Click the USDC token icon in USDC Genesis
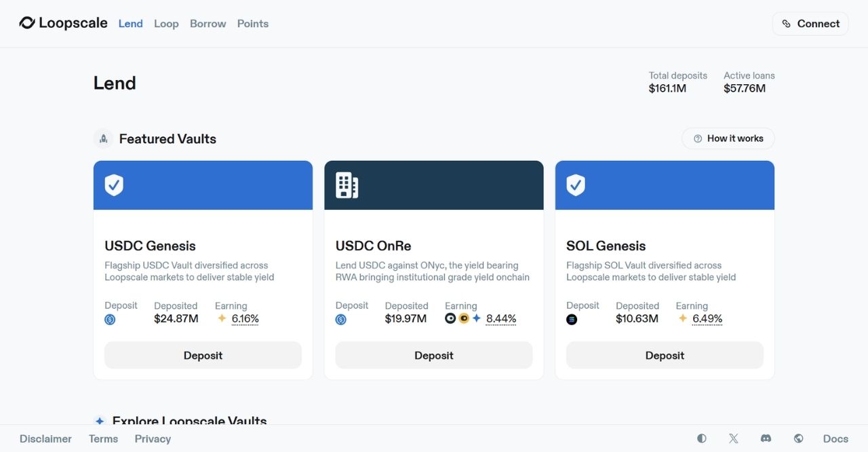Image resolution: width=868 pixels, height=452 pixels. pos(110,319)
